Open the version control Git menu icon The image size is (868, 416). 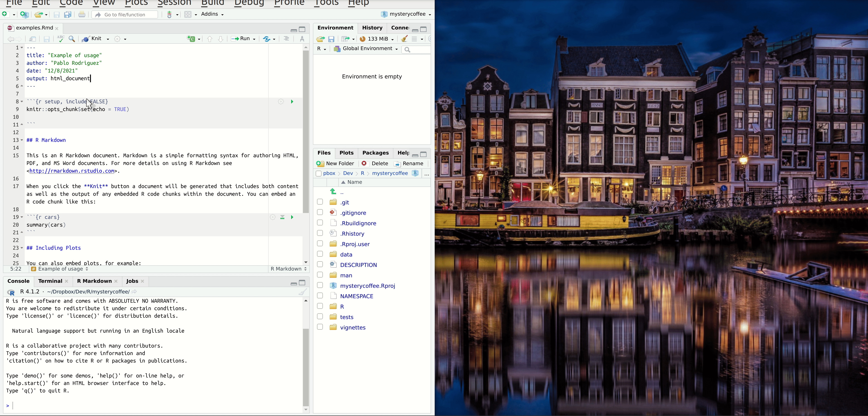click(x=169, y=15)
